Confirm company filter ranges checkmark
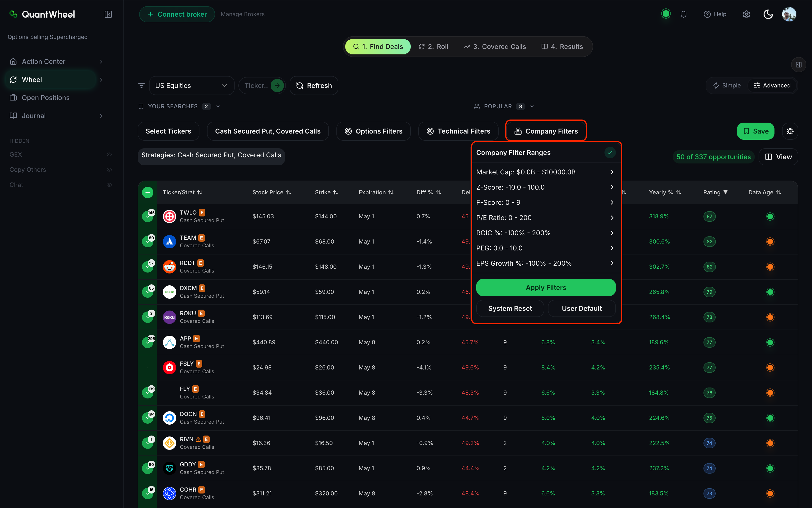Screen dimensions: 812x508 (610, 153)
